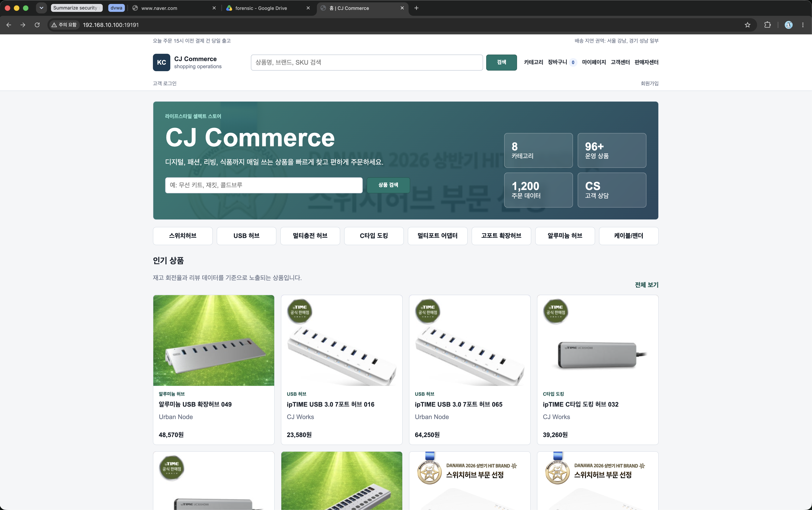
Task: Close the www.naver.com tab
Action: [214, 8]
